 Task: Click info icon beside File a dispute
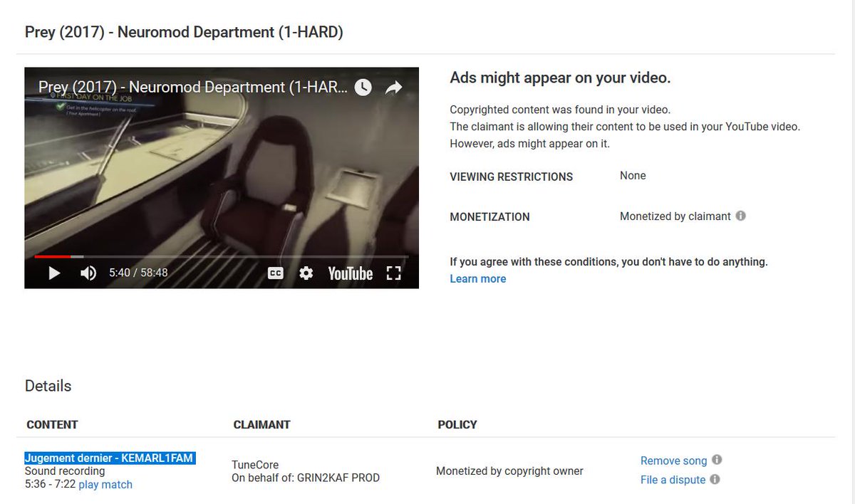(715, 479)
